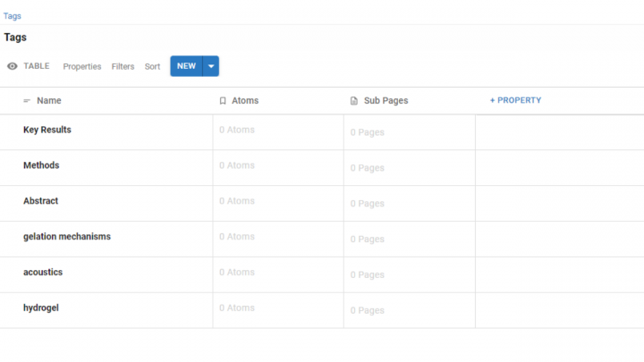644x362 pixels.
Task: Switch to the TABLE view
Action: click(36, 66)
